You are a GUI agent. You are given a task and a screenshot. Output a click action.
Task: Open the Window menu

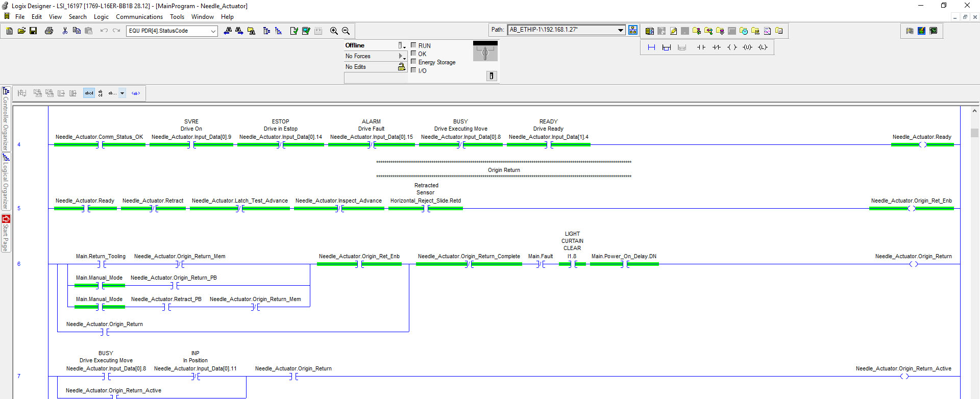coord(203,17)
